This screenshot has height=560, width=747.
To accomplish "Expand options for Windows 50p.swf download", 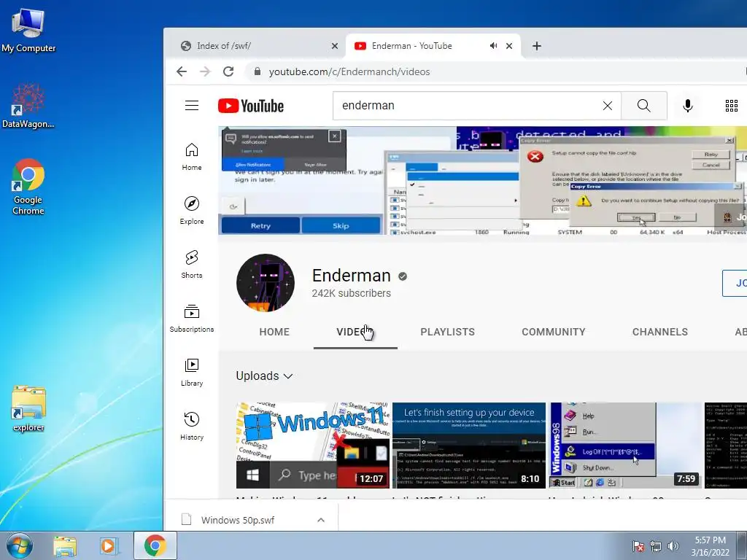I will (321, 520).
